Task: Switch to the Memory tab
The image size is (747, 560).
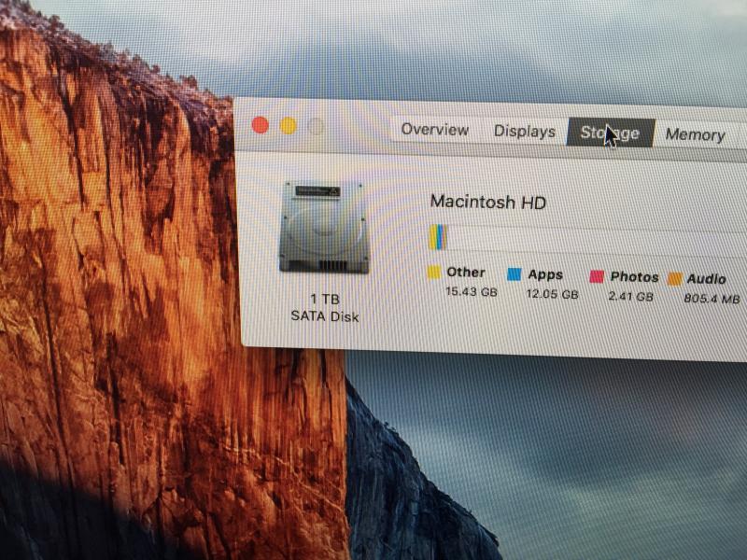Action: click(695, 134)
